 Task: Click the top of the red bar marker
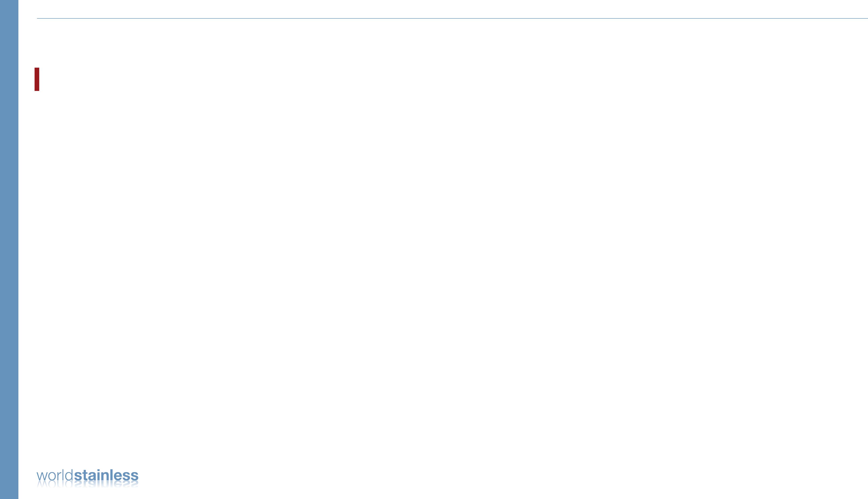(x=37, y=69)
